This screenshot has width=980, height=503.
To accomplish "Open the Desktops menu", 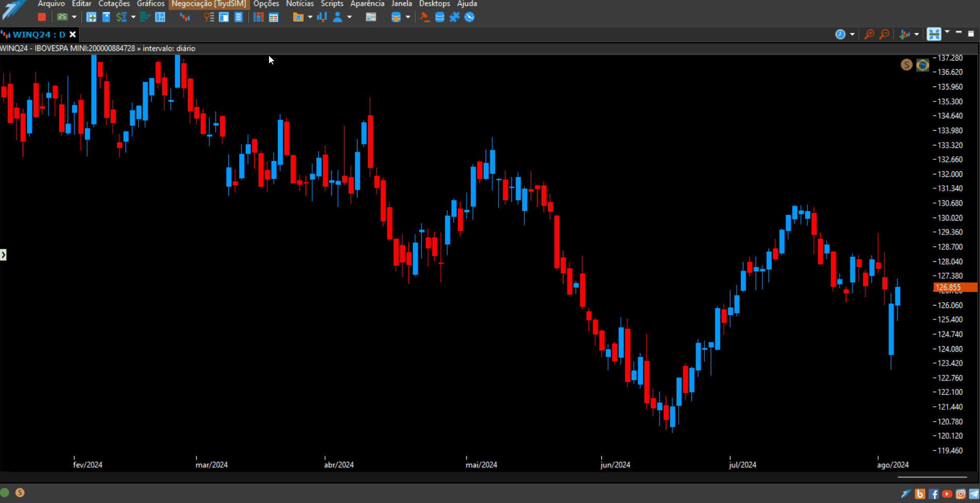I will (x=435, y=4).
